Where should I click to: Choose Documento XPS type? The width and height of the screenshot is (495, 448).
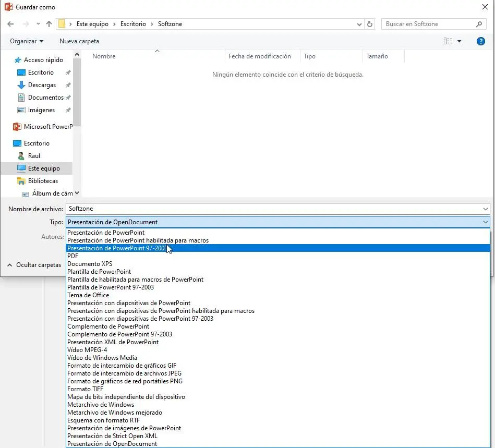coord(278,264)
